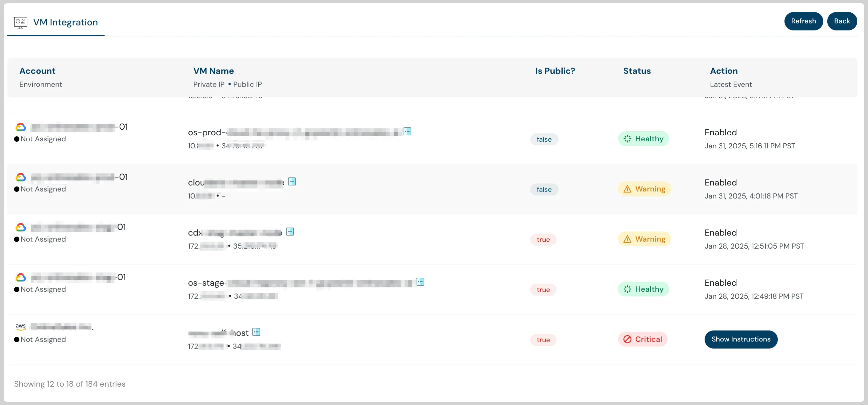868x405 pixels.
Task: Select Show Instructions for the Critical VM
Action: (x=741, y=339)
